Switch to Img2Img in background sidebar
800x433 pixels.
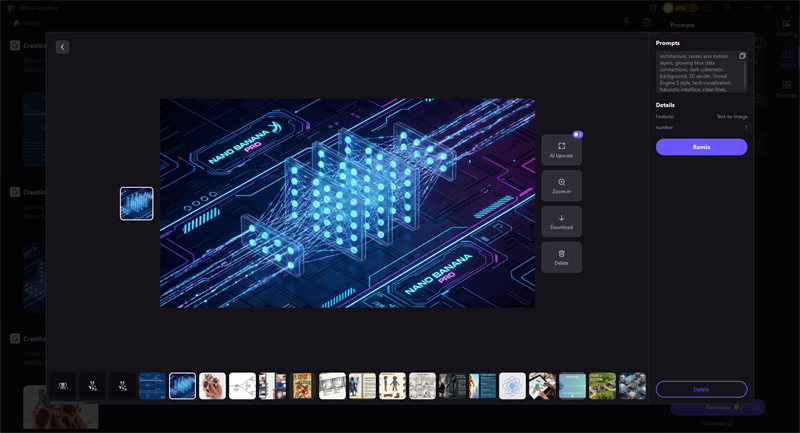[x=786, y=28]
